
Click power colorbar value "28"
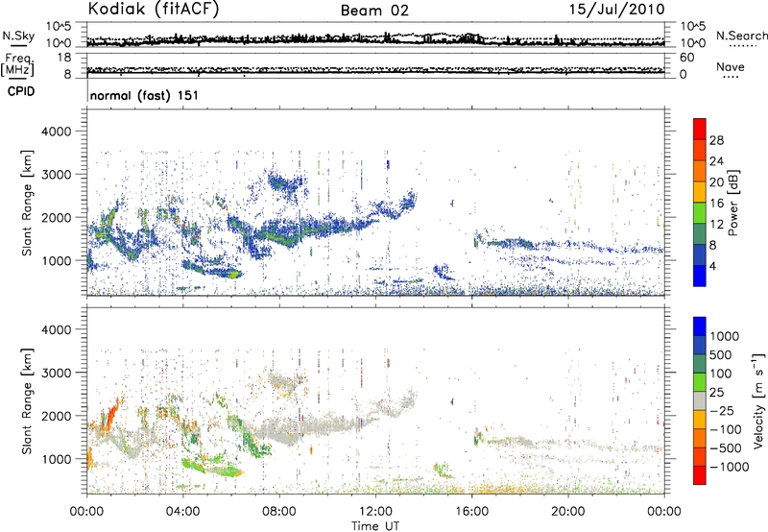(716, 140)
